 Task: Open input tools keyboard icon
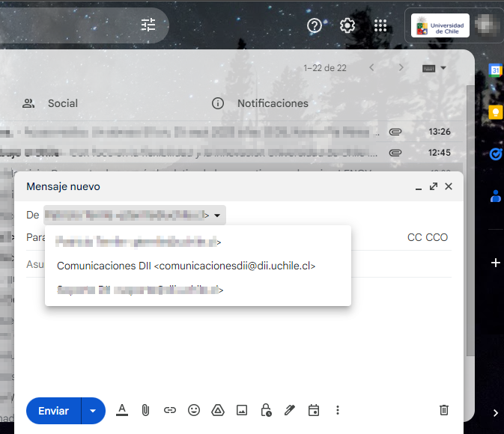click(x=428, y=68)
